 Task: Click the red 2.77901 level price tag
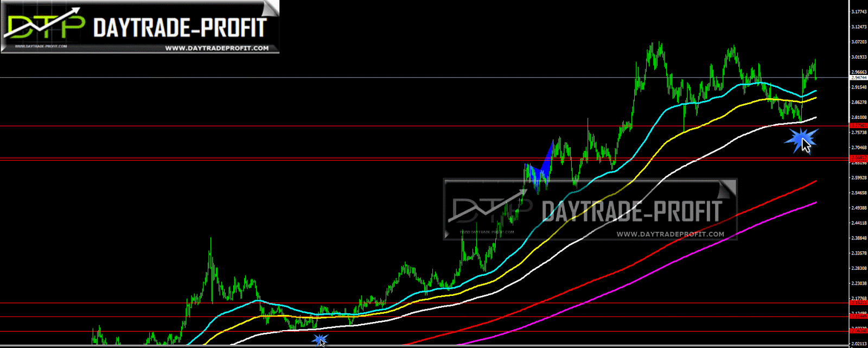[859, 126]
